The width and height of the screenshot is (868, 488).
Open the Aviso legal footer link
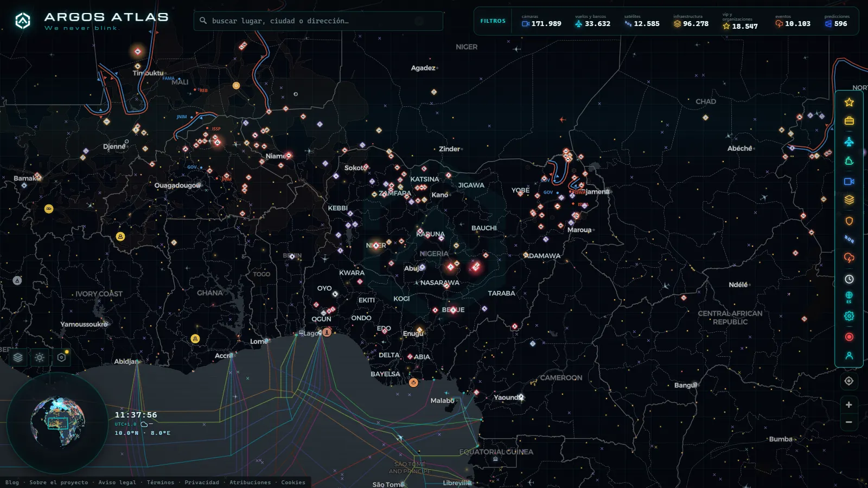tap(117, 482)
